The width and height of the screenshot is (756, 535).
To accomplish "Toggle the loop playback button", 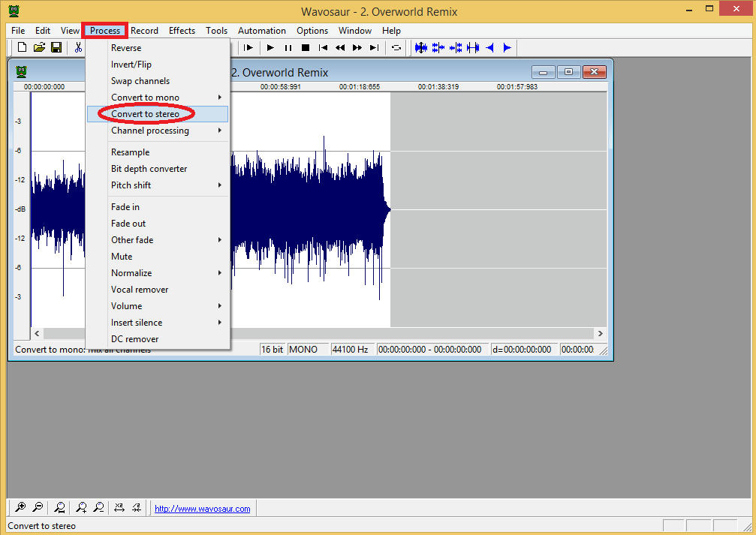I will point(396,48).
